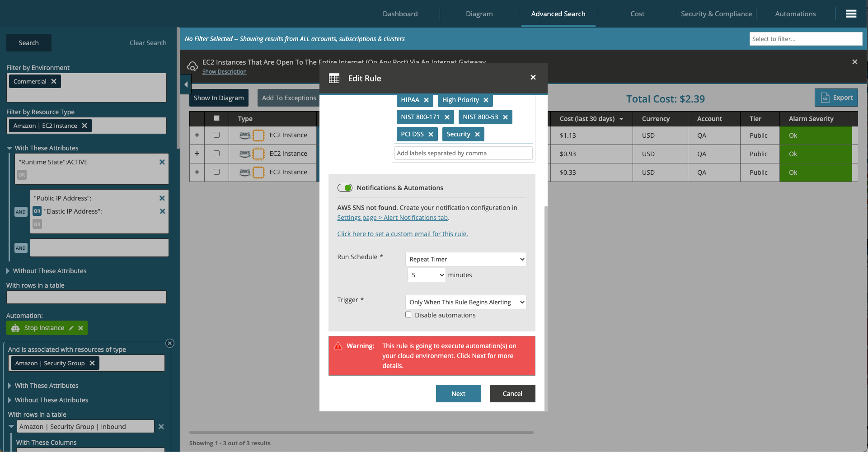Remove the Commercial environment filter

tap(54, 81)
